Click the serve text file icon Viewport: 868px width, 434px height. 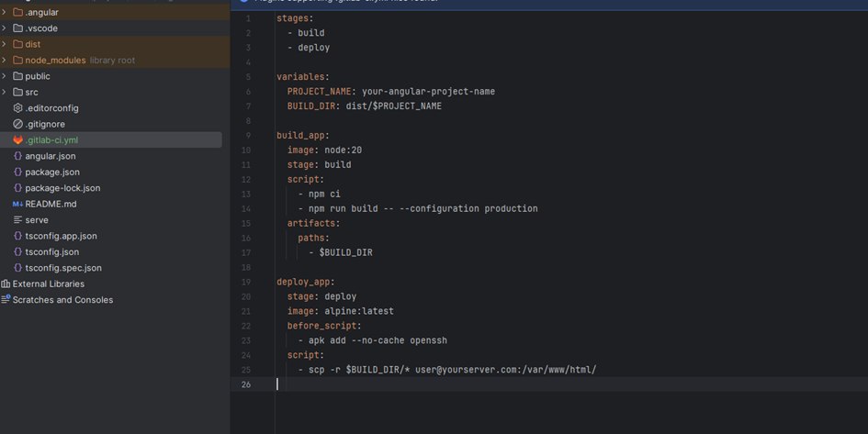point(17,220)
